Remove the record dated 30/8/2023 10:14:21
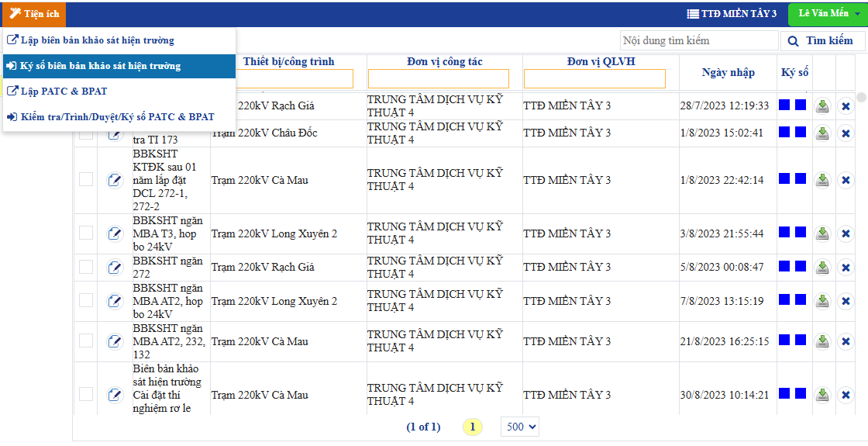Screen dimensions: 868x446 click(846, 395)
